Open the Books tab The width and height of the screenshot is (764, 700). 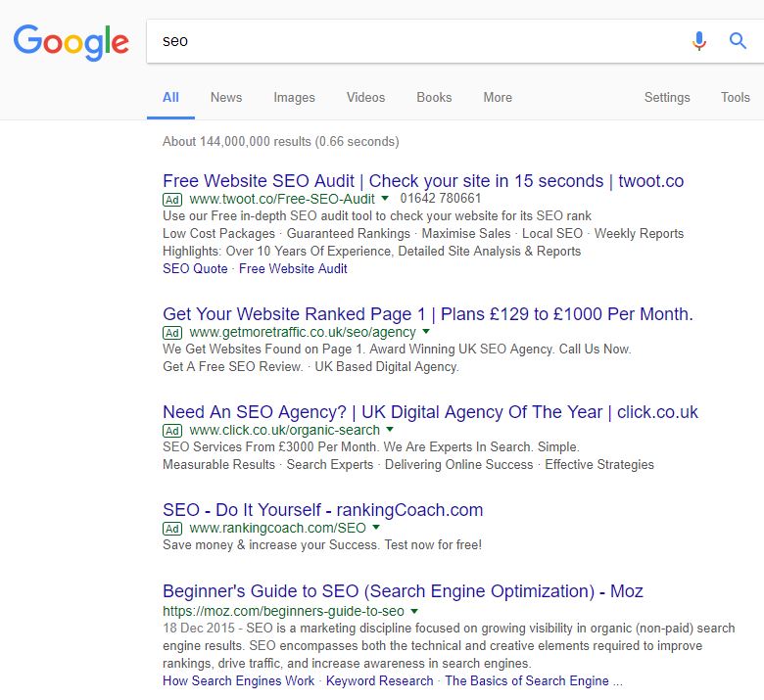pos(434,98)
